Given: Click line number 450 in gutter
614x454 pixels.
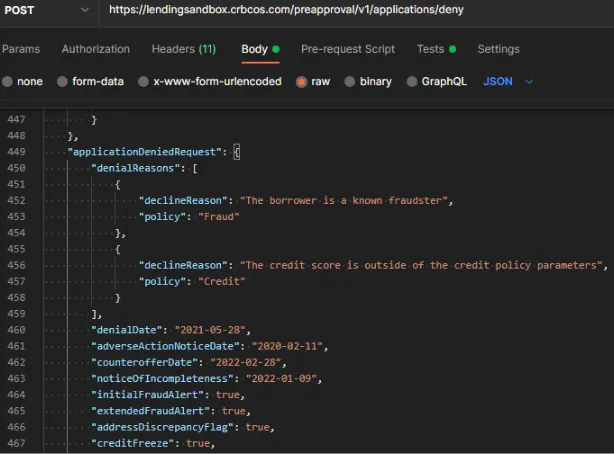Looking at the screenshot, I should pos(16,168).
